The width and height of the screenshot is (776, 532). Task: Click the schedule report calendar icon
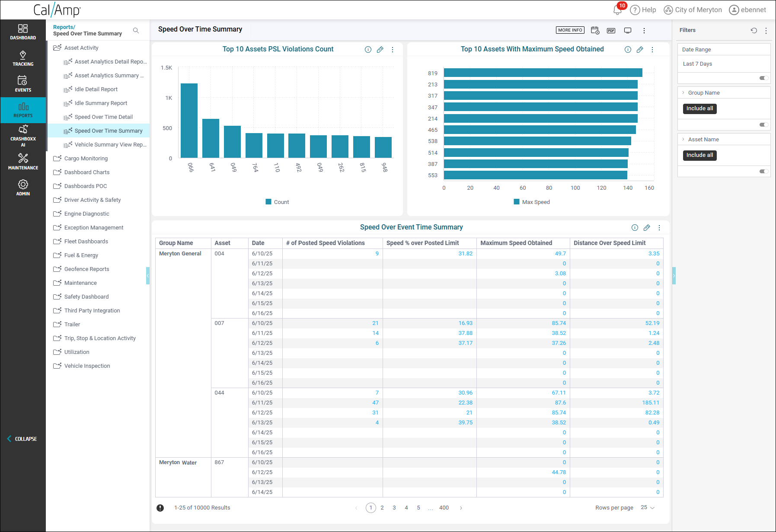[x=595, y=30]
